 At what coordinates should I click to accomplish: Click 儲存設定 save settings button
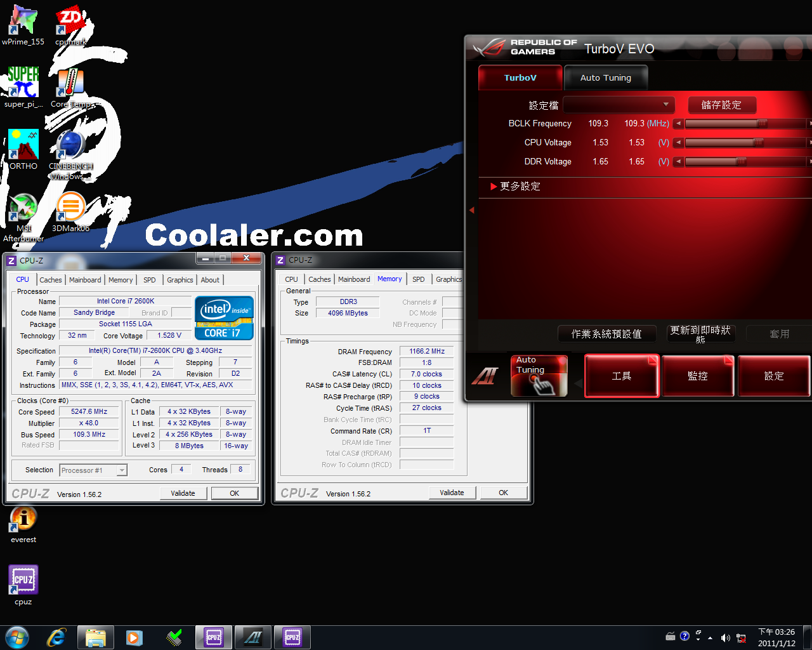pos(721,105)
